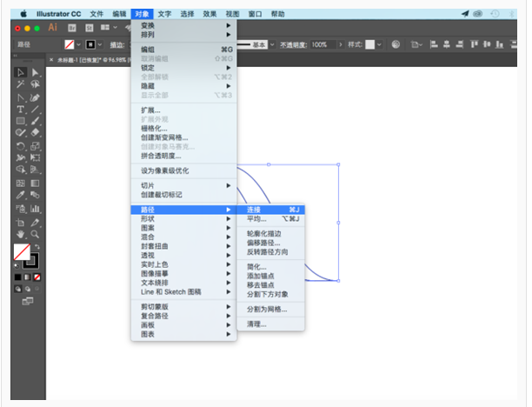
Task: Choose 轮廓化描边 from the submenu
Action: [x=264, y=233]
